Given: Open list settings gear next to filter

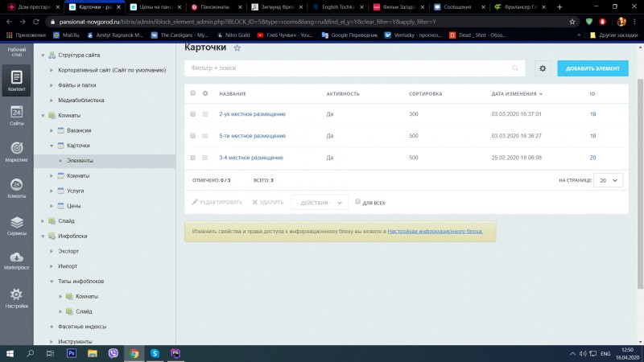Looking at the screenshot, I should click(x=543, y=68).
